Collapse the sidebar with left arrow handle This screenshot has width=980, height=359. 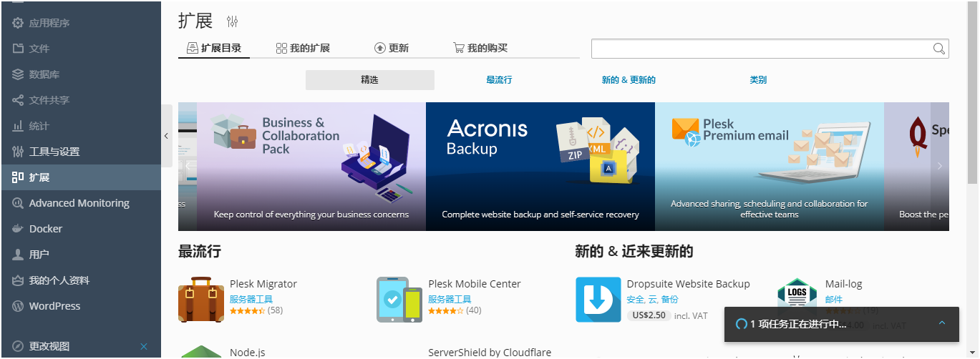click(166, 136)
